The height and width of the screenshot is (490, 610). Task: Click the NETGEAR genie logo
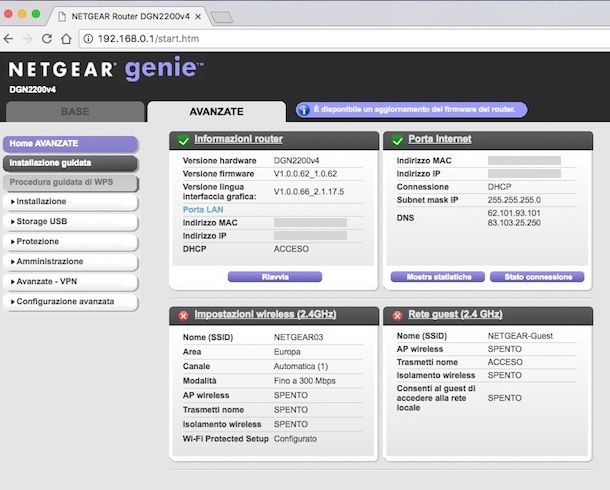(x=106, y=69)
